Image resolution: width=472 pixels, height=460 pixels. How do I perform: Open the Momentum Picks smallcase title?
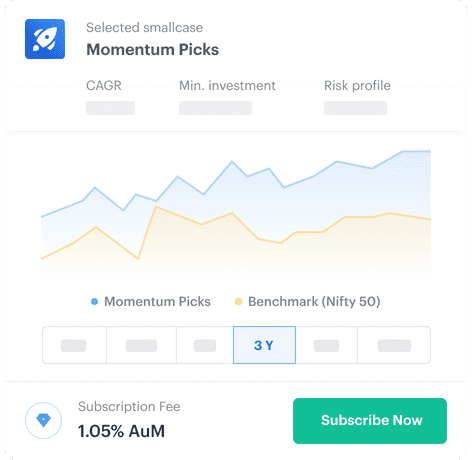point(153,50)
